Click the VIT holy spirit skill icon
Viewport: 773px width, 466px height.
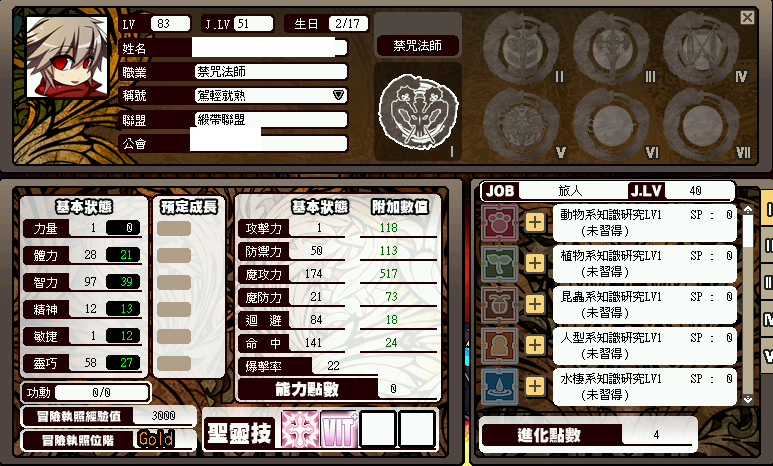[x=339, y=430]
